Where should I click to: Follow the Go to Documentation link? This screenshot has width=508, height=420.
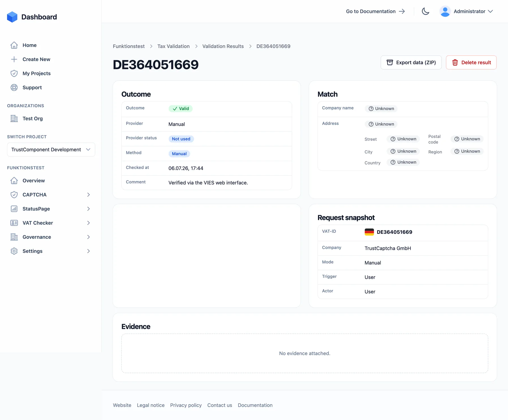375,11
